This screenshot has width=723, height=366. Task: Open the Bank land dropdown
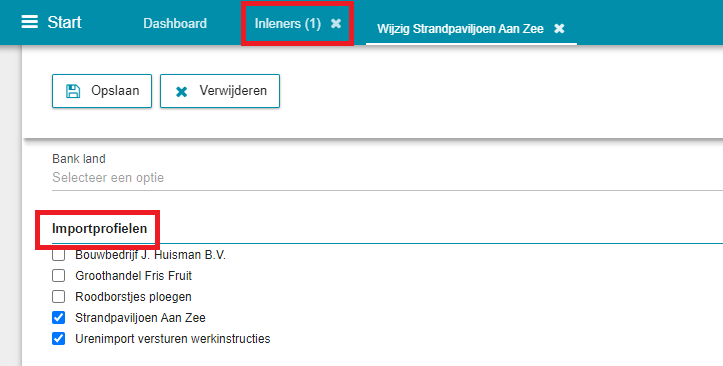click(387, 177)
